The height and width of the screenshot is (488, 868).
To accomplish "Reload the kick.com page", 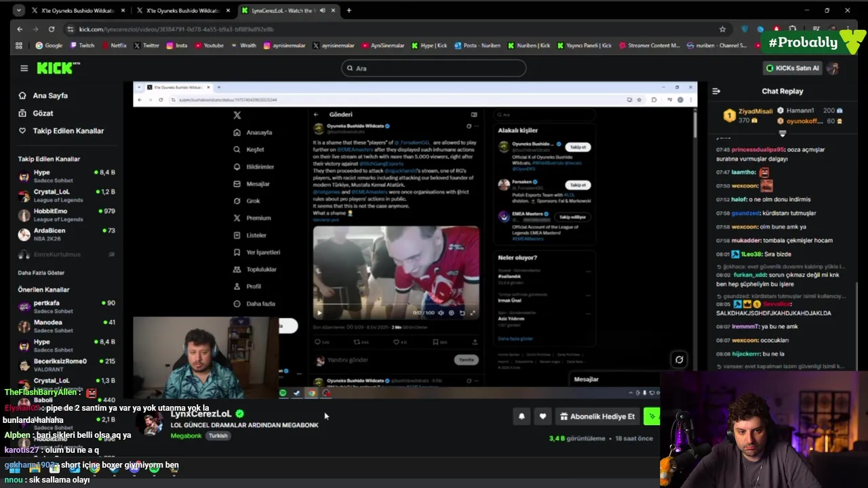I will click(52, 29).
